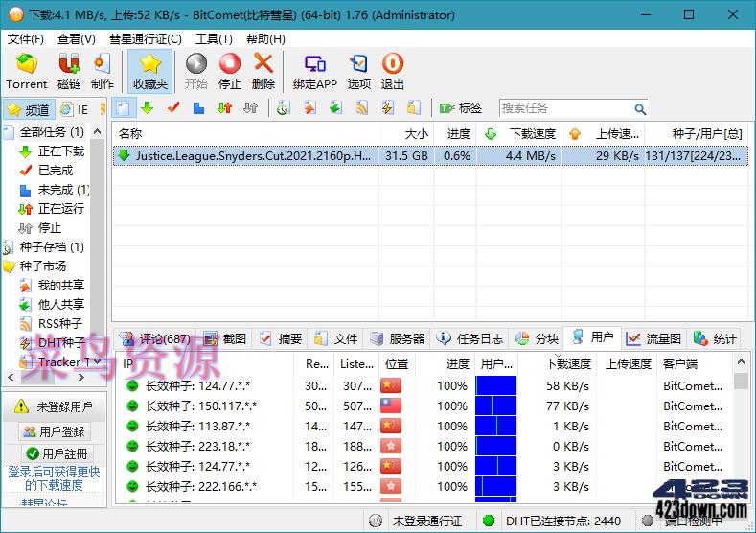756x533 pixels.
Task: Switch to the IE sidebar tab
Action: pyautogui.click(x=75, y=109)
